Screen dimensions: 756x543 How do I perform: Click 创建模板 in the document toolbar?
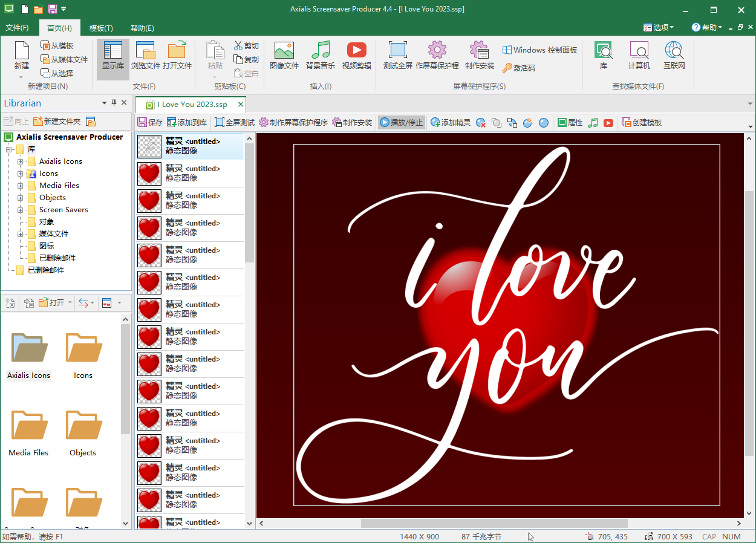[x=642, y=122]
